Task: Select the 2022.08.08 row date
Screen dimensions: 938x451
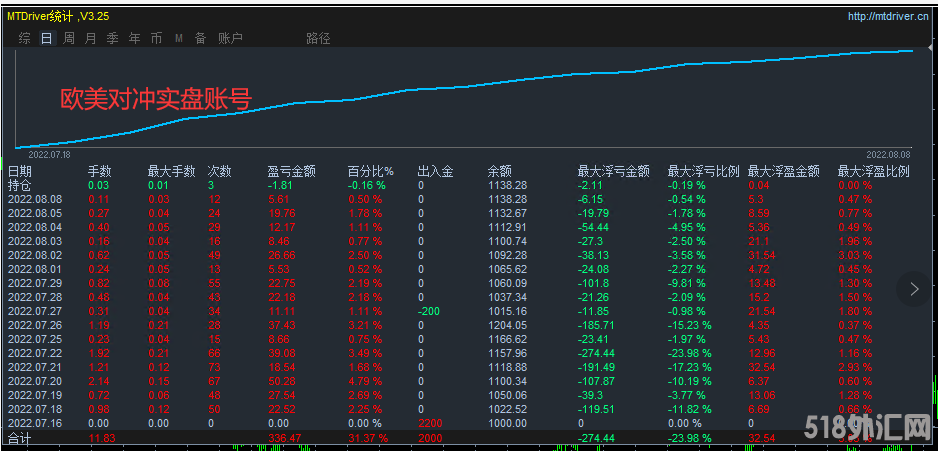Action: tap(35, 199)
